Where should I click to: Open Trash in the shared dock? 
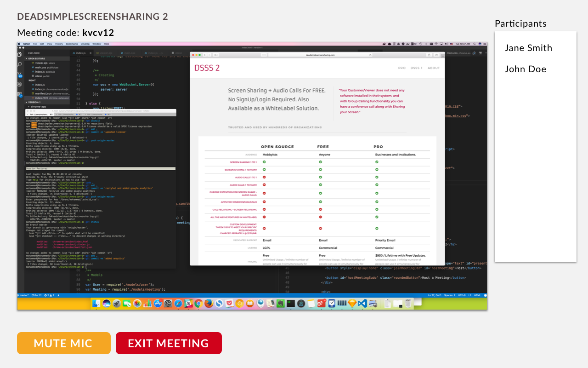408,303
